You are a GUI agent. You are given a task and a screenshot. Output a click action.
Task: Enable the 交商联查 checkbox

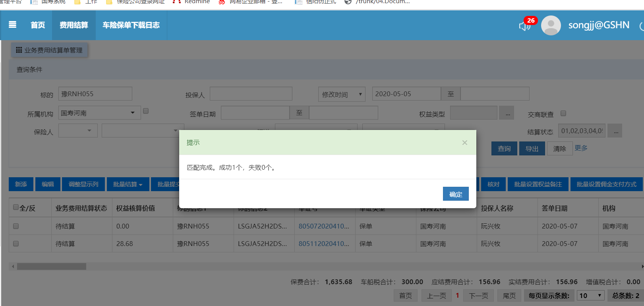tap(563, 114)
